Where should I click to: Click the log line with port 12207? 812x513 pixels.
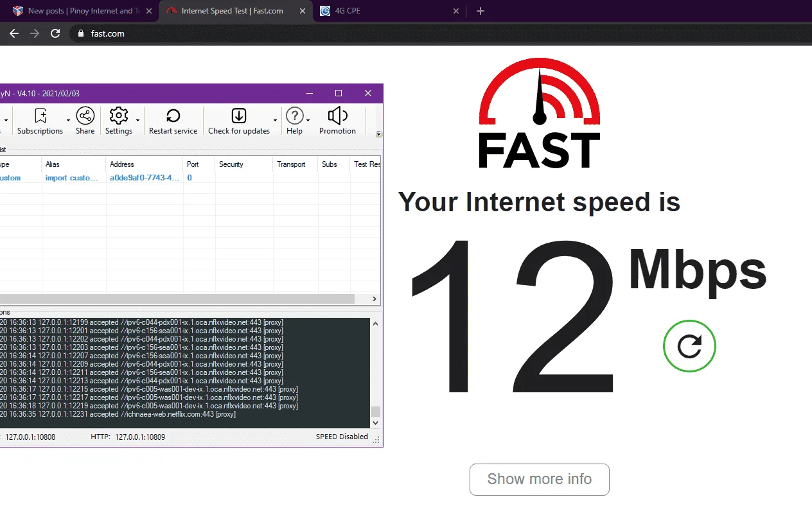click(x=141, y=356)
